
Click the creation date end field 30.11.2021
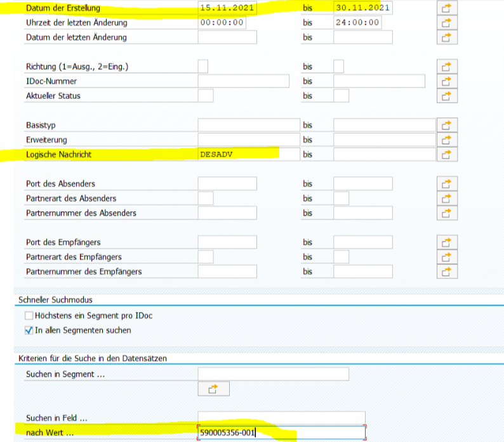pyautogui.click(x=362, y=8)
